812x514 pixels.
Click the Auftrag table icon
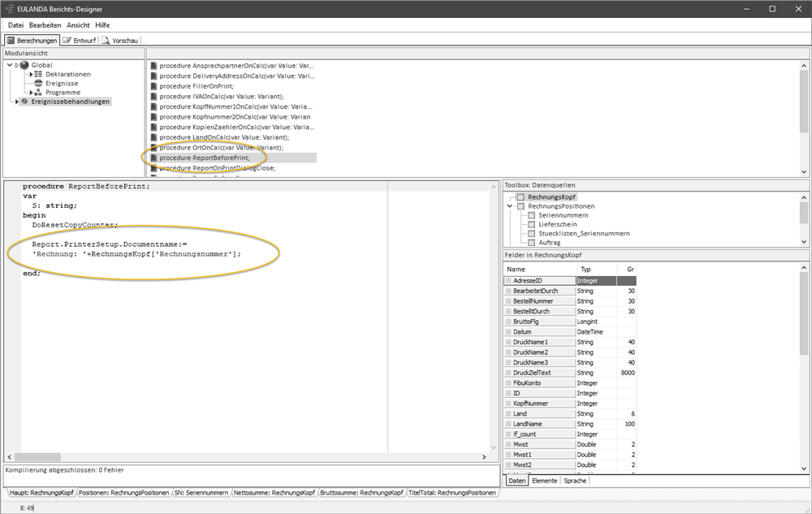click(531, 243)
